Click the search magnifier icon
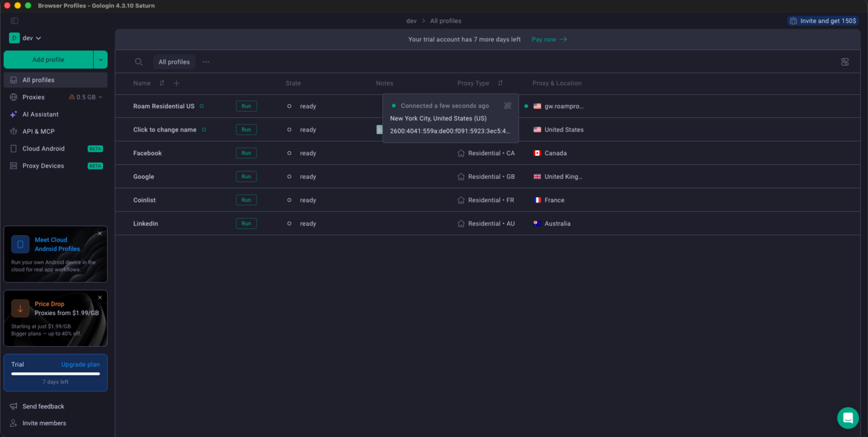 tap(138, 62)
